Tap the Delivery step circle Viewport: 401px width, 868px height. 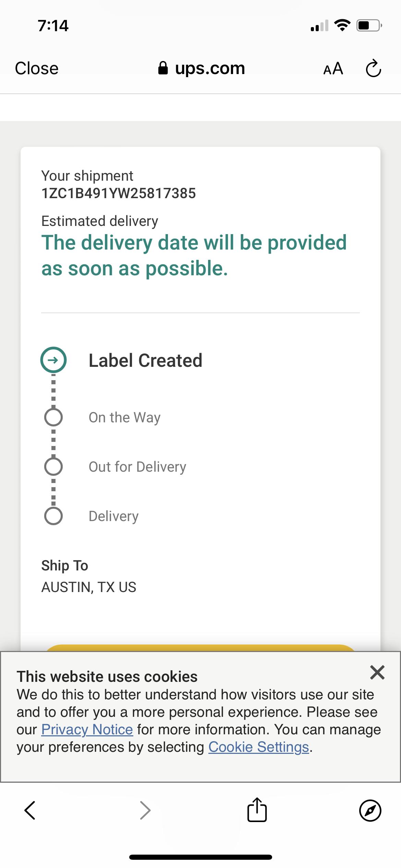point(53,516)
